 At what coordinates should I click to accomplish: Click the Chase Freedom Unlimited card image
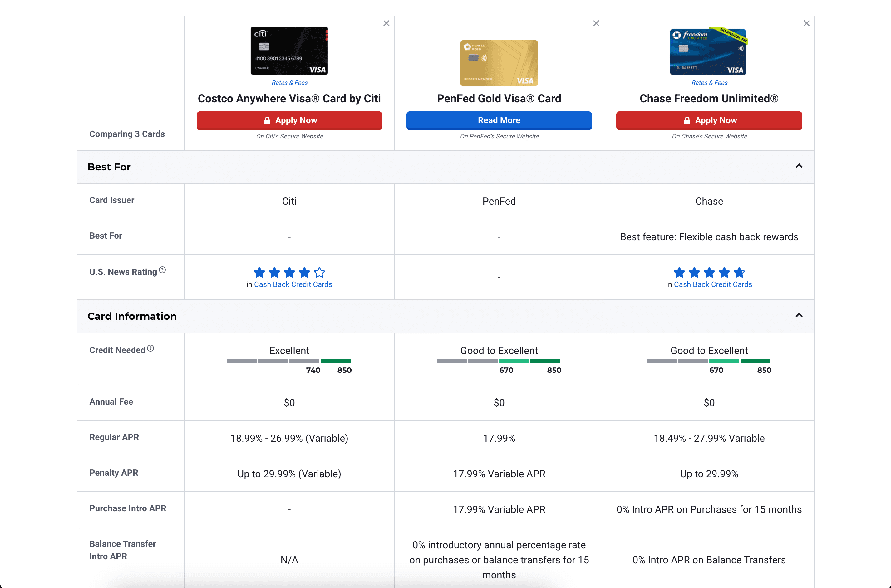[709, 51]
